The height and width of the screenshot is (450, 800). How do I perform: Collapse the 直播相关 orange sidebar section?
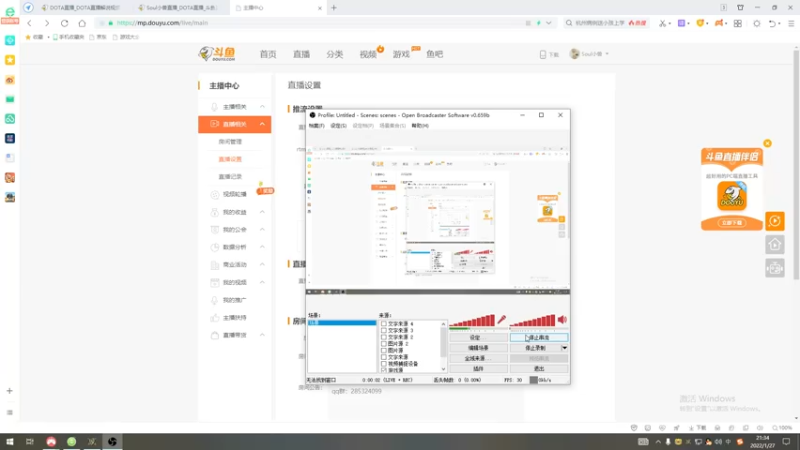point(262,124)
